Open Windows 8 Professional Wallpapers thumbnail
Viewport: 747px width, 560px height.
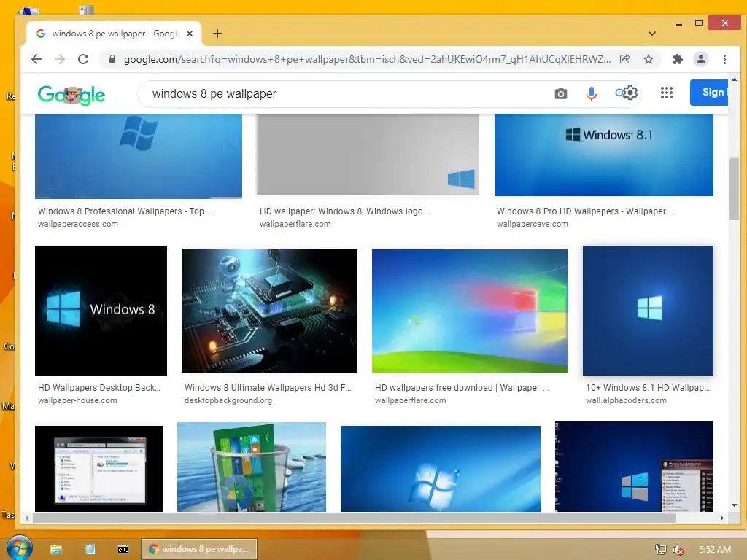139,156
